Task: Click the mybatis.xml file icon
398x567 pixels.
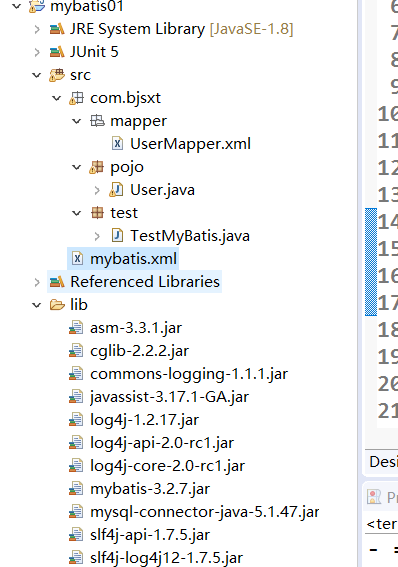Action: pyautogui.click(x=77, y=259)
